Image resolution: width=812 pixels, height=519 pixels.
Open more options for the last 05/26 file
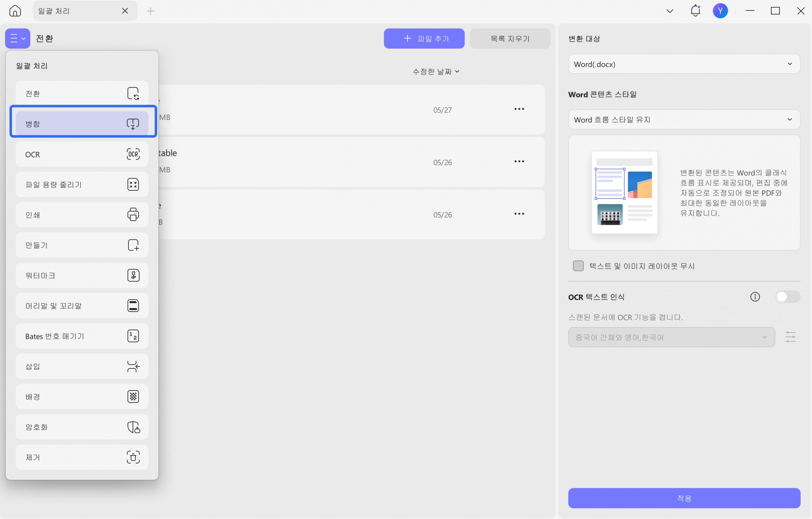click(x=519, y=214)
